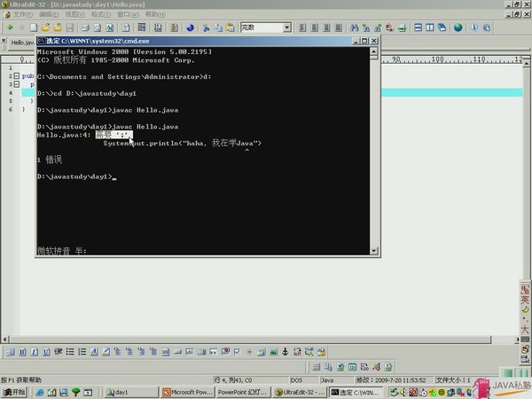Click the green Back arrow in UltraEdit toolbar
Image resolution: width=532 pixels, height=399 pixels.
click(10, 27)
